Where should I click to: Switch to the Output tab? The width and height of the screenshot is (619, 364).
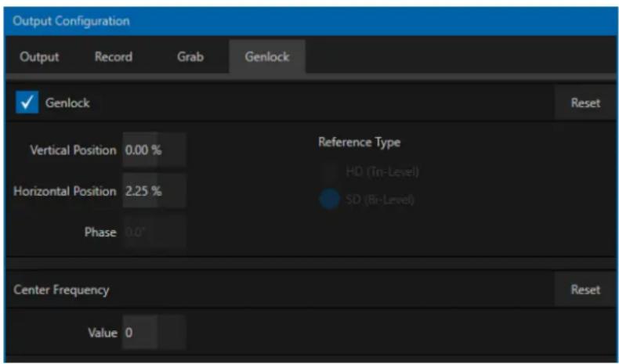(x=39, y=57)
